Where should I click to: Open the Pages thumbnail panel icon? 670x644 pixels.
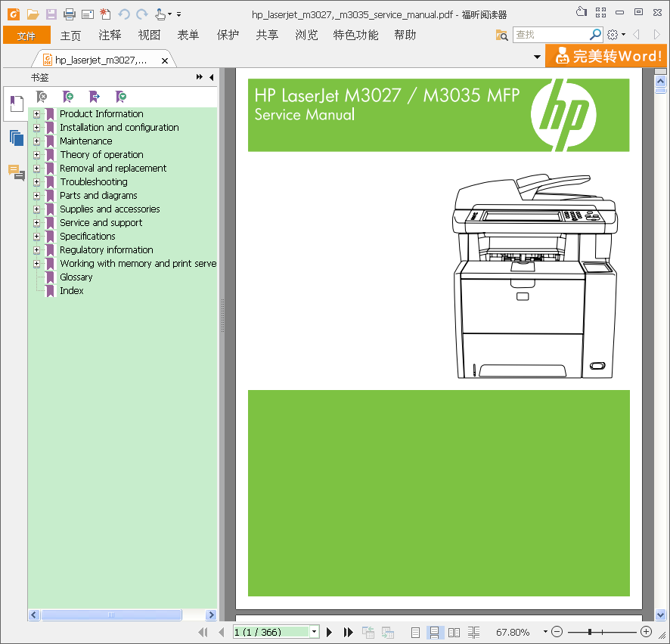click(16, 138)
